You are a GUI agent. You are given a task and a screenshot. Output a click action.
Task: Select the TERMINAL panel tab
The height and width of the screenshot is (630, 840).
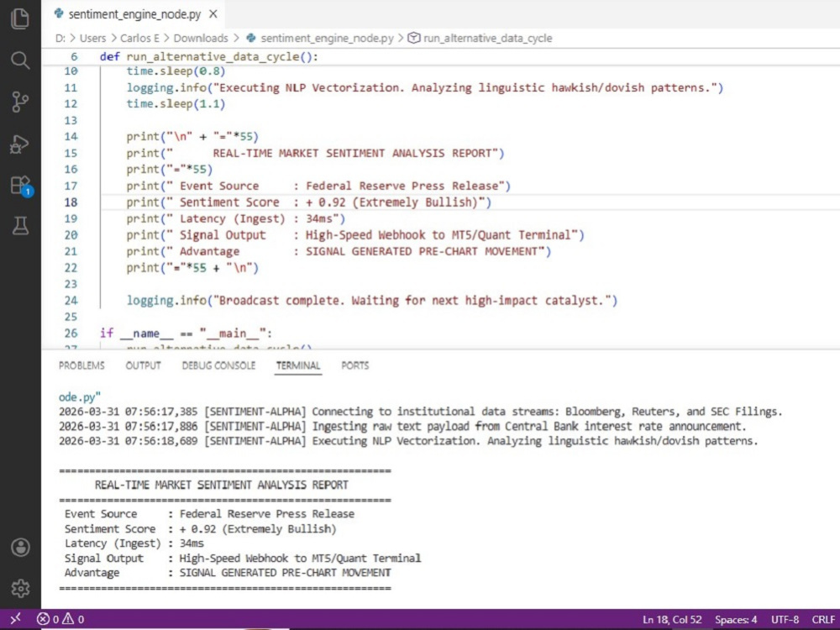click(x=298, y=365)
